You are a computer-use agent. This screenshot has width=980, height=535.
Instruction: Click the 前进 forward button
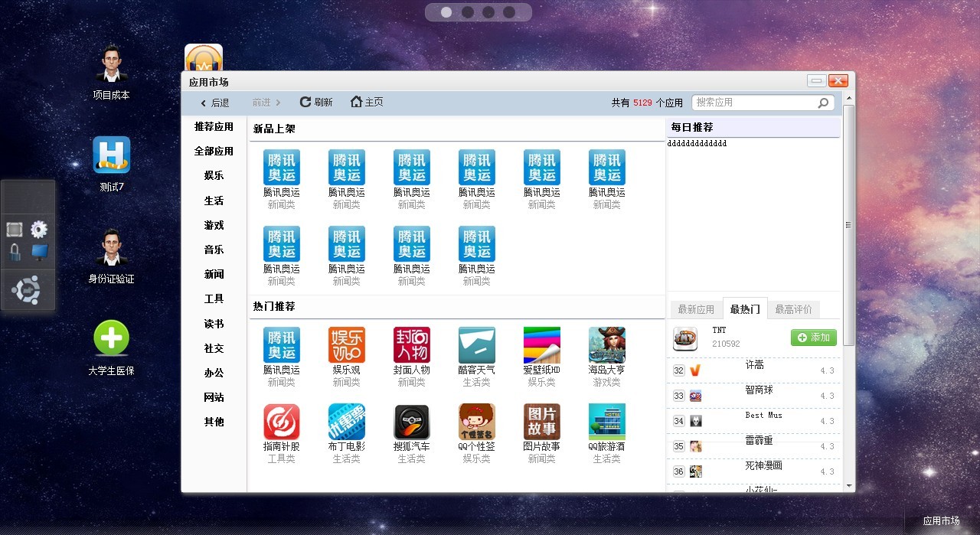[x=266, y=103]
